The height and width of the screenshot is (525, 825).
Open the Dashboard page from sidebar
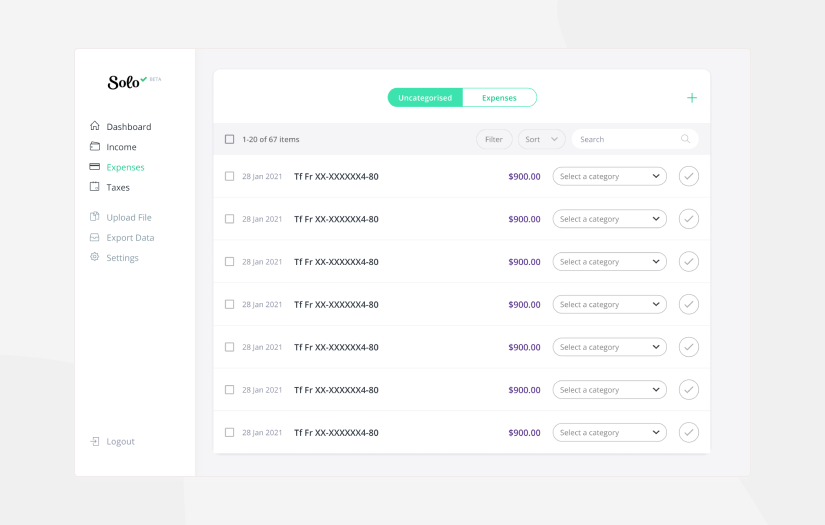(x=120, y=126)
